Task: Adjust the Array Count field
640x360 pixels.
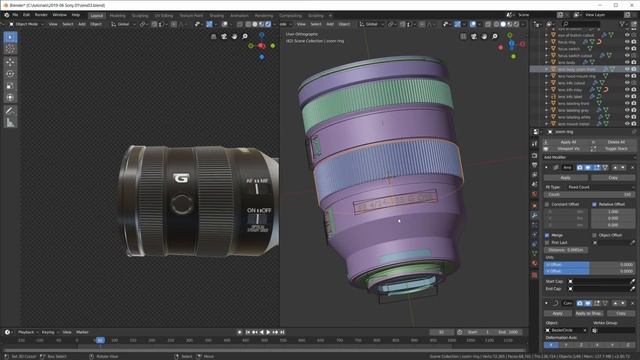Action: click(x=589, y=195)
